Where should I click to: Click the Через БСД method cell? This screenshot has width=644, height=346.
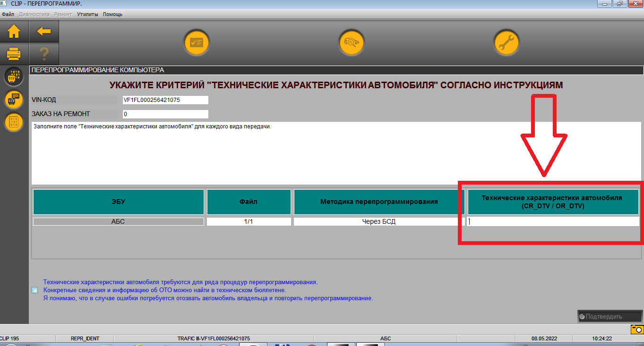(x=378, y=221)
